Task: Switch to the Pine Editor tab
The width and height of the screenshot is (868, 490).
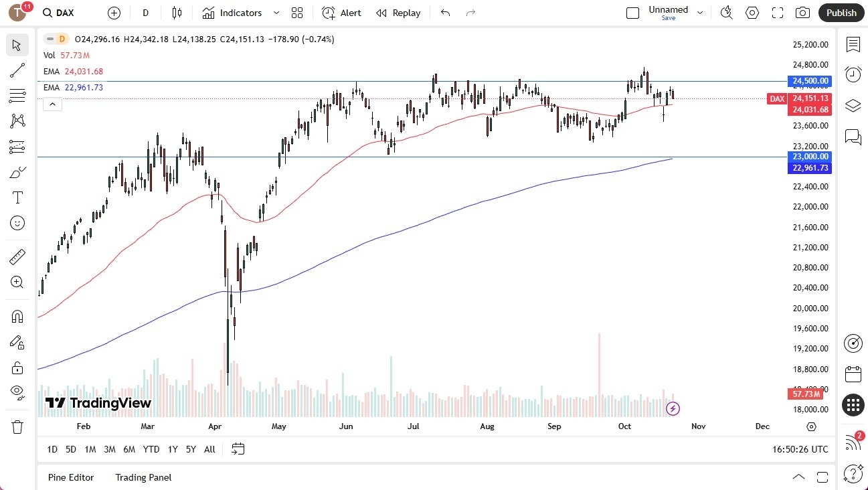Action: click(x=71, y=477)
